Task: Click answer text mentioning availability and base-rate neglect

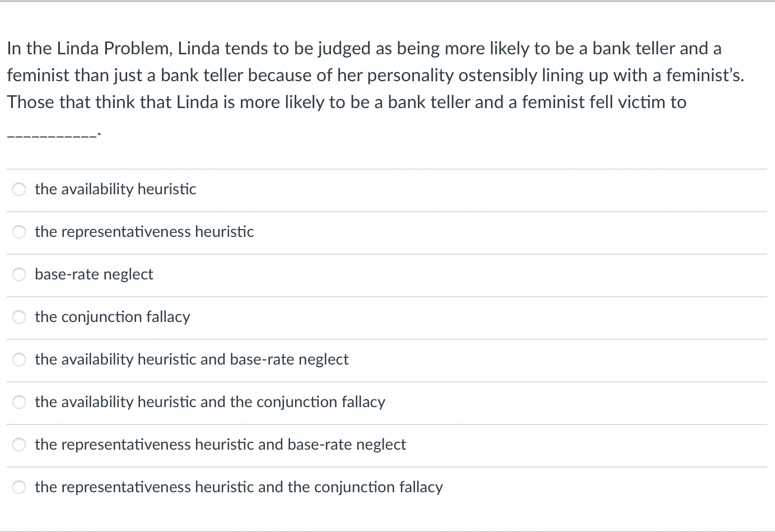Action: (192, 359)
